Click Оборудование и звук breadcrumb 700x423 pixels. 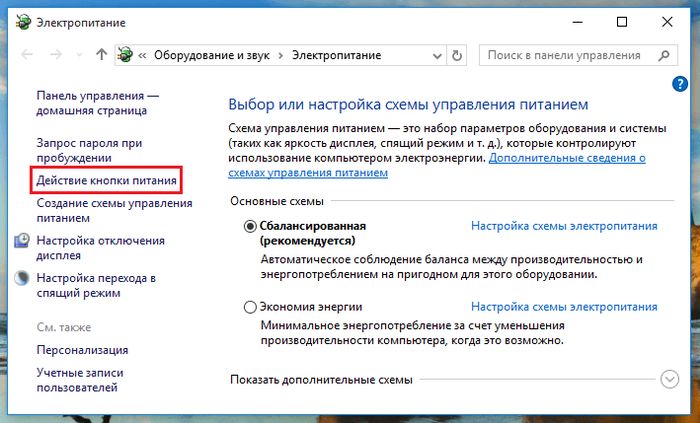click(213, 55)
